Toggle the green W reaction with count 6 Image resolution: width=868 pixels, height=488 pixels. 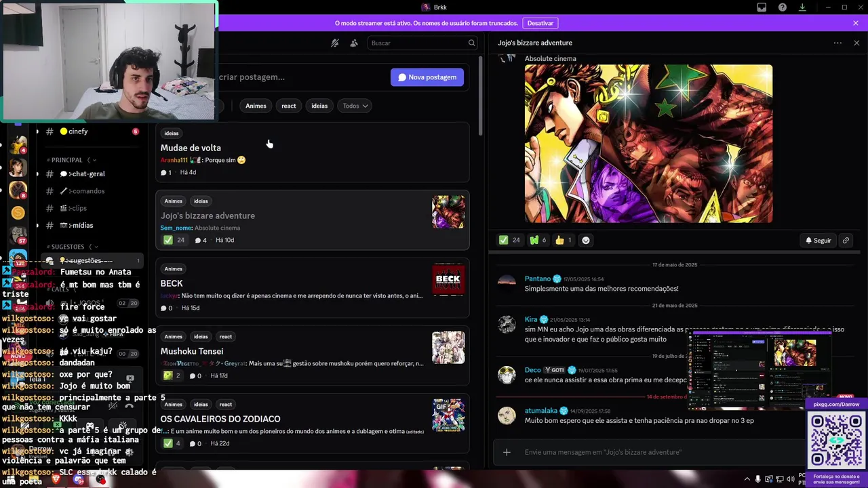point(538,240)
